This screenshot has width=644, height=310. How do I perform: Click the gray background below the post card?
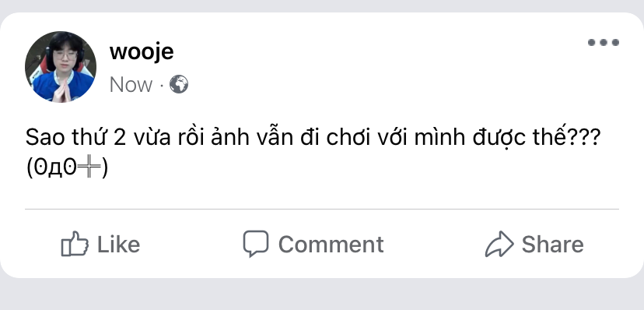click(322, 294)
